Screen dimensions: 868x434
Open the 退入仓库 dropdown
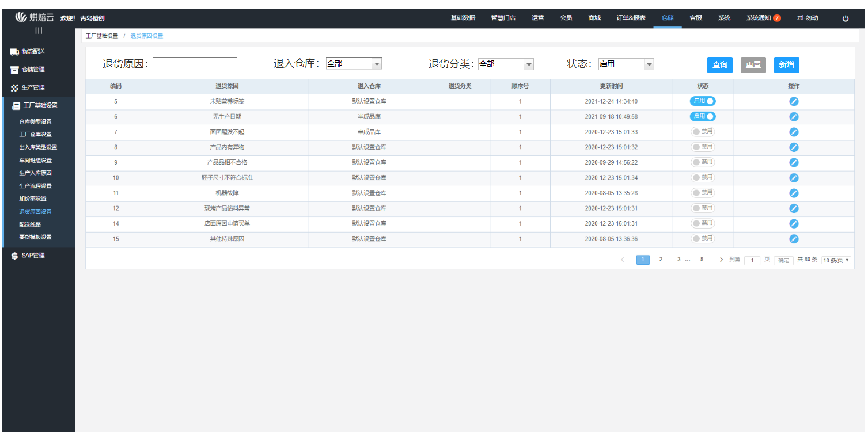(x=354, y=64)
